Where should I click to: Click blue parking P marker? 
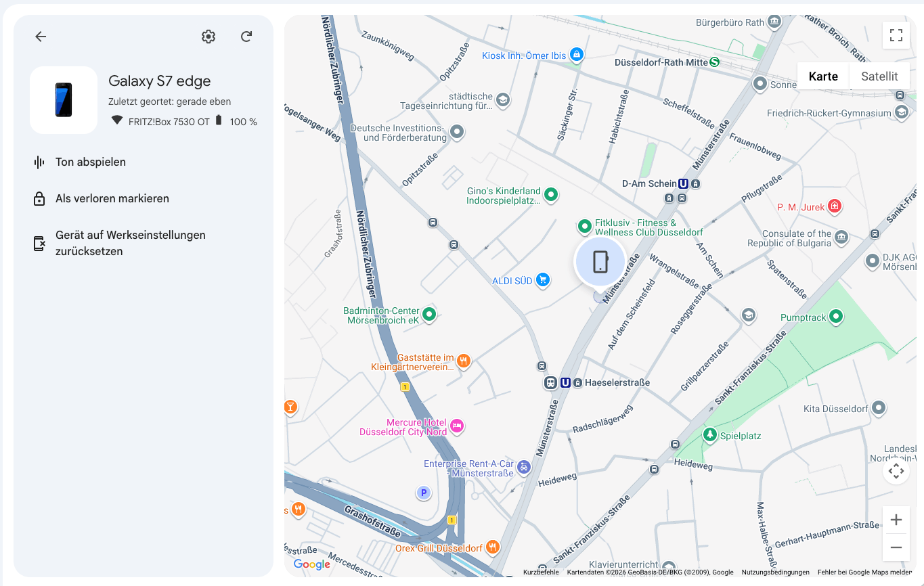[x=424, y=493]
